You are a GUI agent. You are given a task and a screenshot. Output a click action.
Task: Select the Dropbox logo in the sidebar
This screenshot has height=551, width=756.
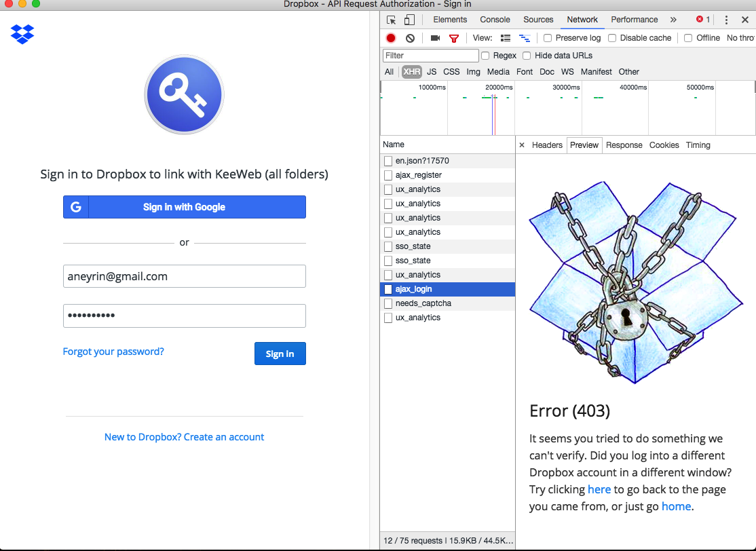tap(22, 34)
